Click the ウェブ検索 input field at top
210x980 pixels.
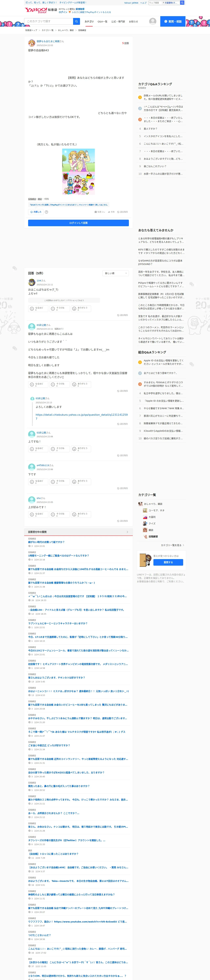click(x=155, y=3)
